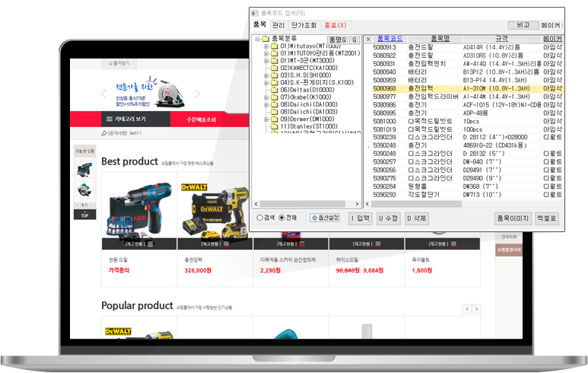Click the X column header in the grid

(368, 39)
